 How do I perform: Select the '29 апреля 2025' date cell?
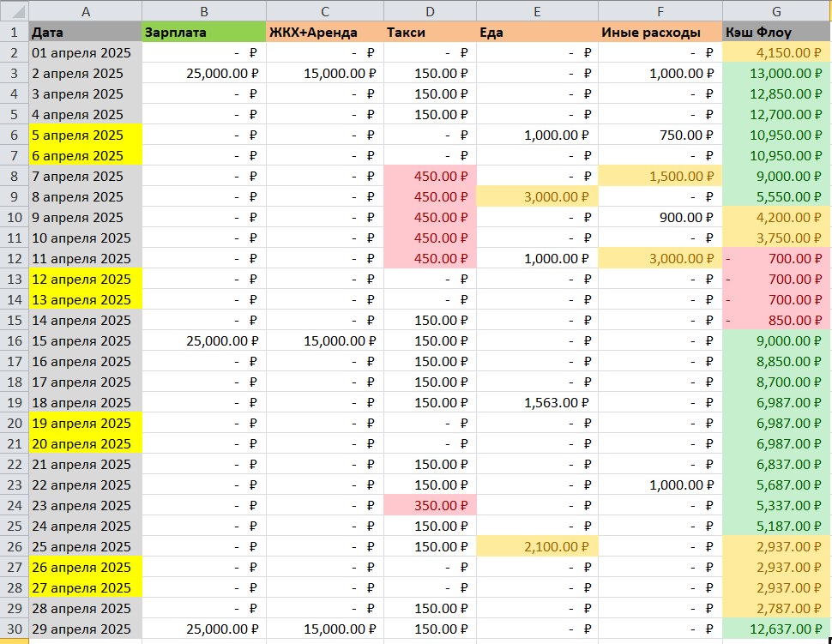86,629
